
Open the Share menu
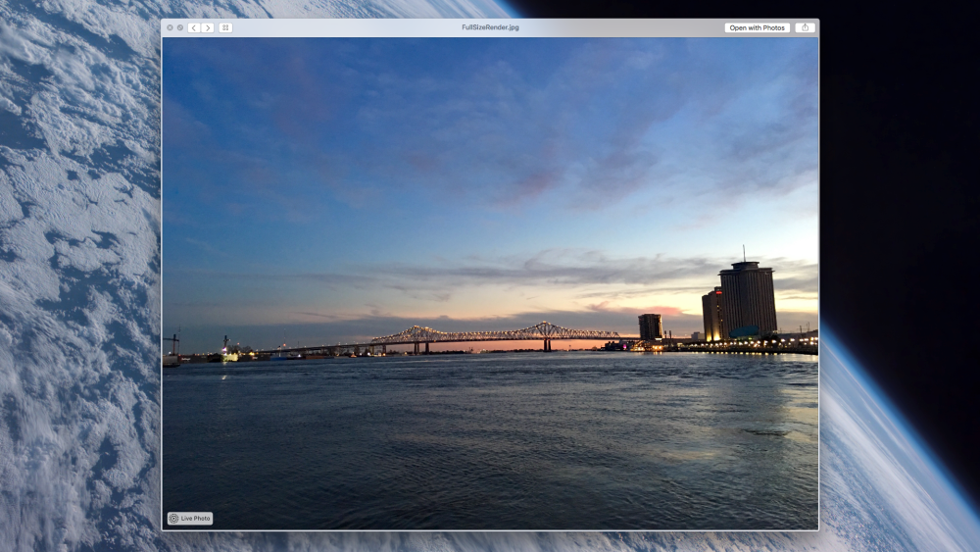[x=805, y=27]
